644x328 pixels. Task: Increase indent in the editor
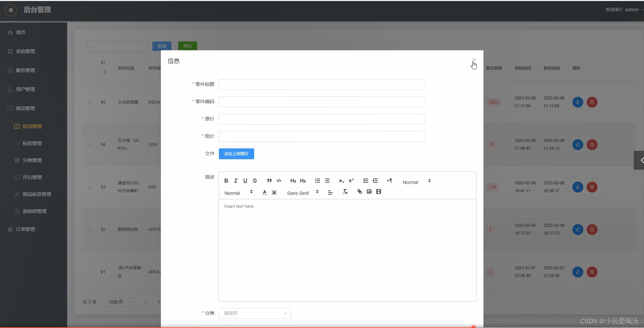[x=375, y=181]
